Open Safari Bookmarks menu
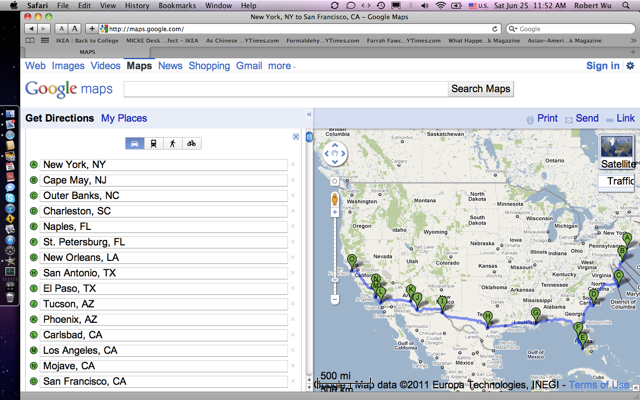The image size is (640, 400). [177, 6]
